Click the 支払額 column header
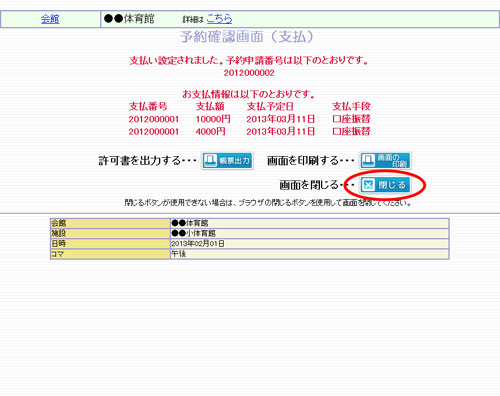Image resolution: width=500 pixels, height=396 pixels. [x=210, y=106]
